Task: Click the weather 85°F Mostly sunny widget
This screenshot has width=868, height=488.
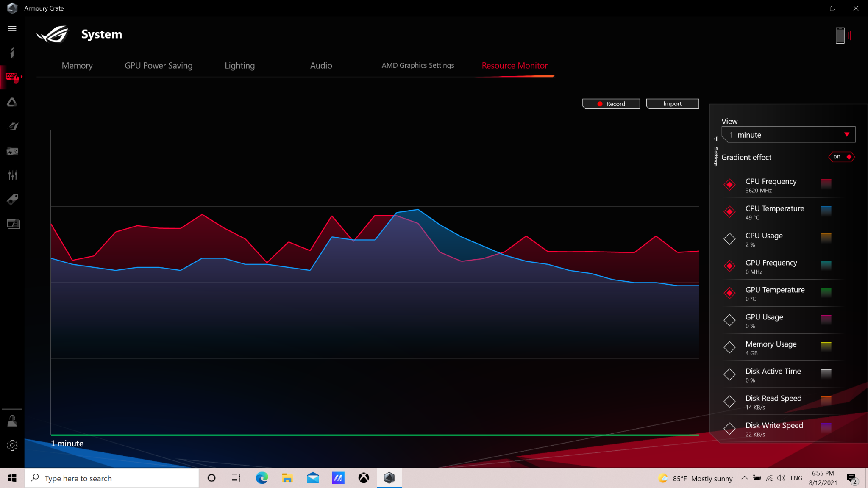Action: coord(696,478)
